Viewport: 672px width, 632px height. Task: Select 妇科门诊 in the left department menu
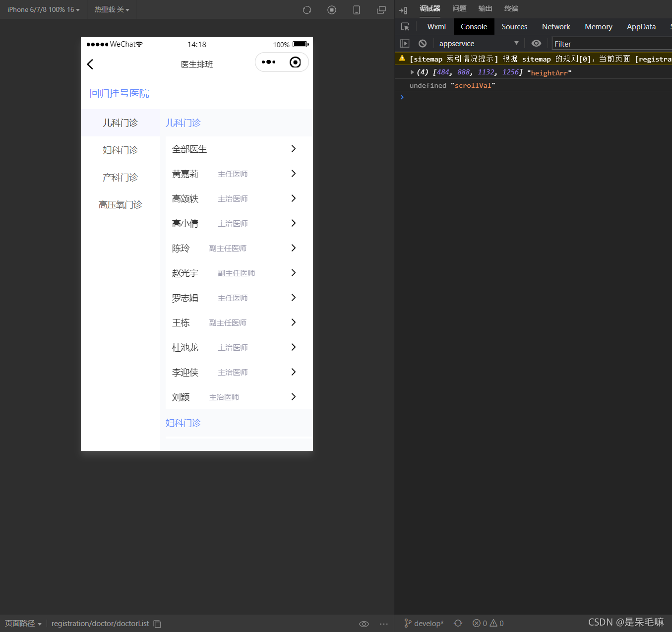[120, 150]
